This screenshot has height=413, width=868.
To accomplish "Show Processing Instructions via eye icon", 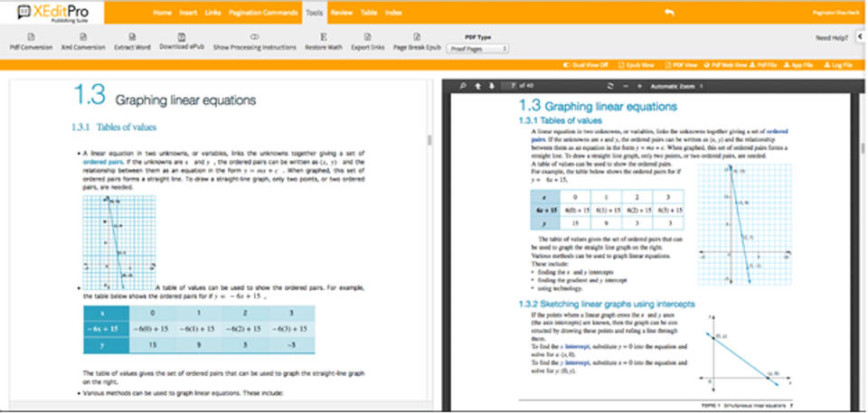I will click(x=255, y=37).
